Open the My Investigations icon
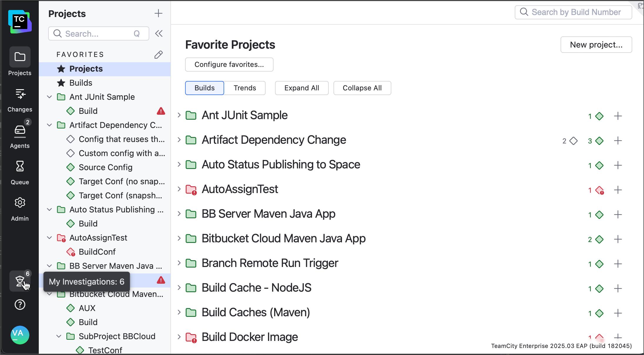Image resolution: width=644 pixels, height=355 pixels. [x=20, y=281]
